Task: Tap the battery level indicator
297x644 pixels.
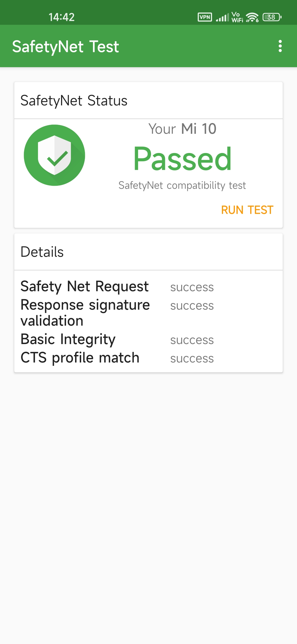Action: (x=272, y=17)
